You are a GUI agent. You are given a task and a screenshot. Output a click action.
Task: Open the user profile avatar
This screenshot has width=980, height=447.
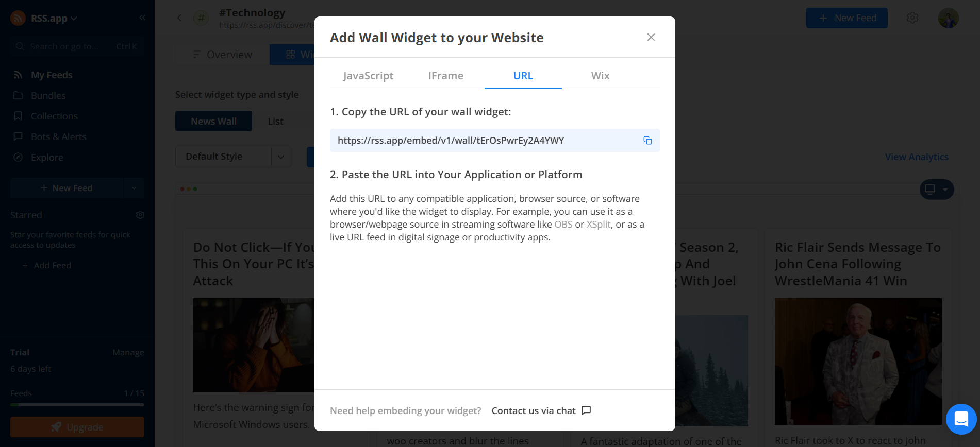[948, 18]
